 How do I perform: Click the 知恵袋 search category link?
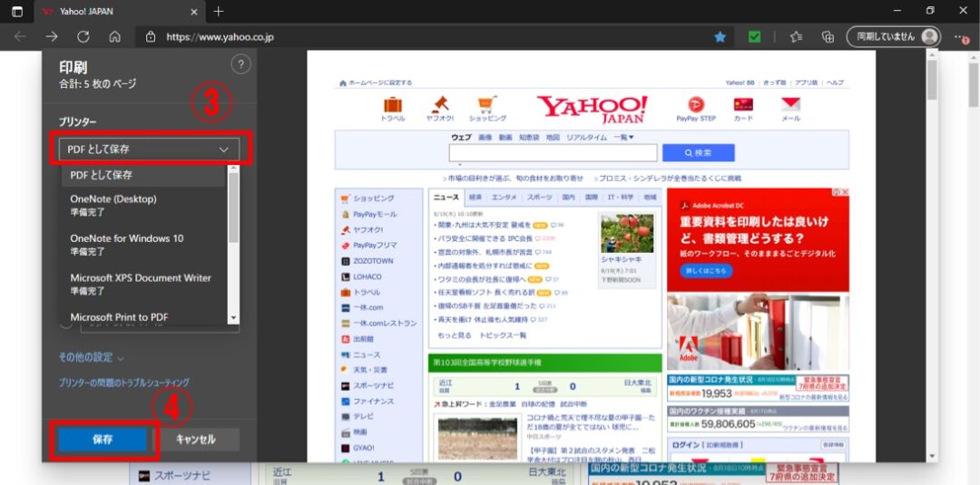click(529, 137)
